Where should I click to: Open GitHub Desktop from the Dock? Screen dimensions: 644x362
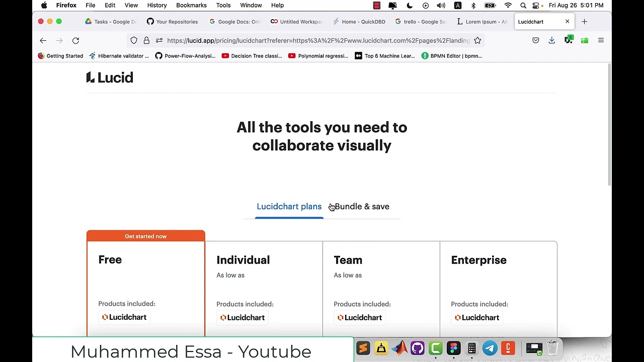coord(417,348)
